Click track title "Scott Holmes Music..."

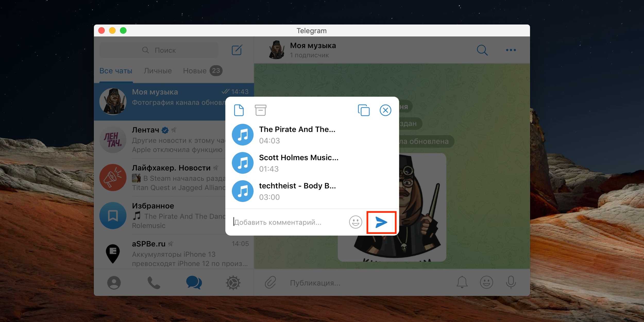click(x=299, y=158)
